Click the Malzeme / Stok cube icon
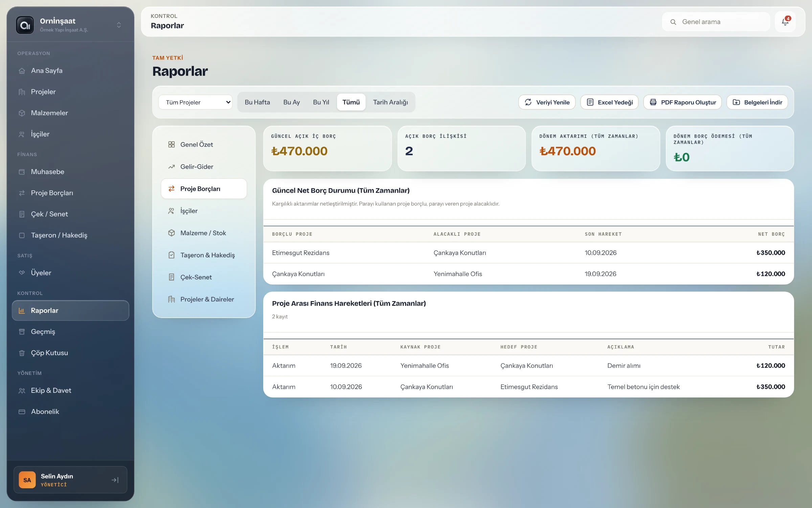Screen dimensions: 812x508 pos(172,233)
